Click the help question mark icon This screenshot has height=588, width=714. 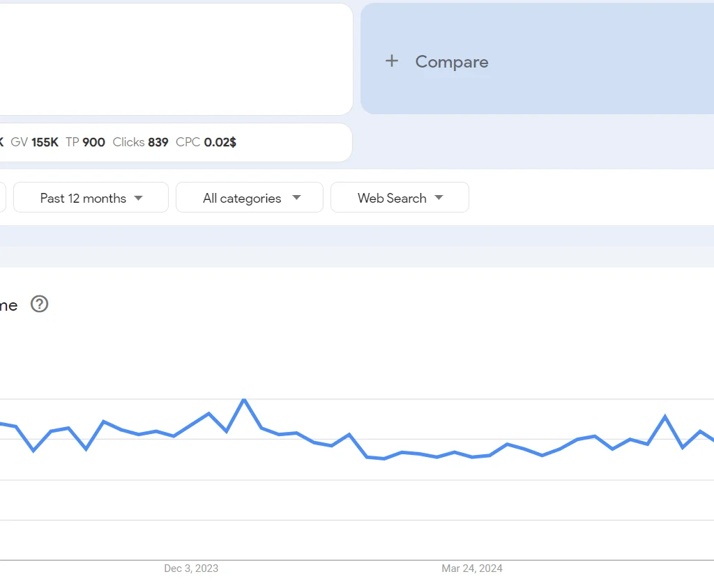[39, 304]
